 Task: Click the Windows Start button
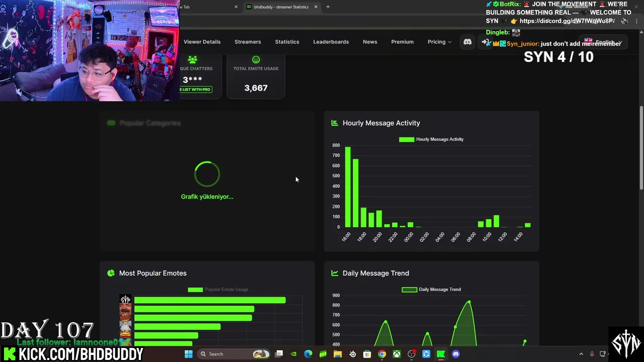pos(188,354)
